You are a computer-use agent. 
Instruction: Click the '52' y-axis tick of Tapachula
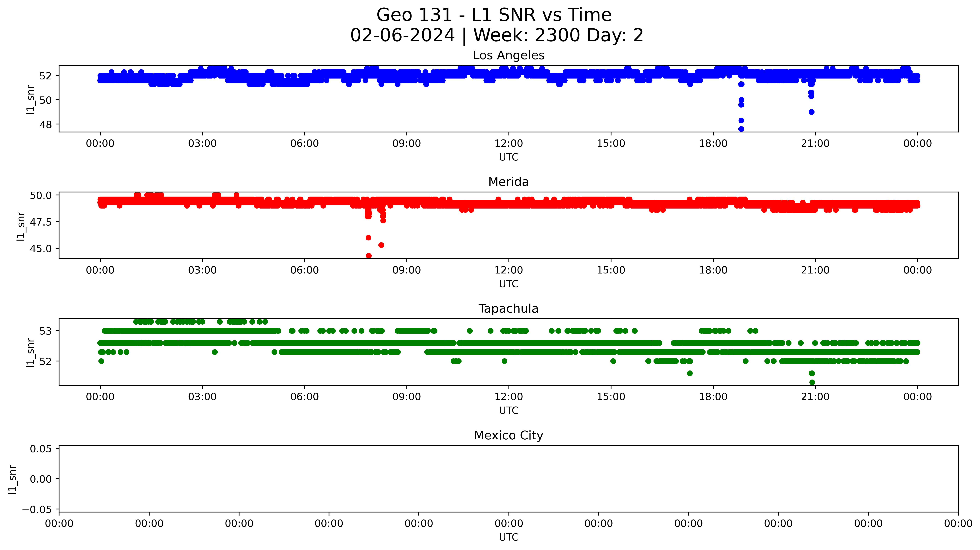[46, 362]
